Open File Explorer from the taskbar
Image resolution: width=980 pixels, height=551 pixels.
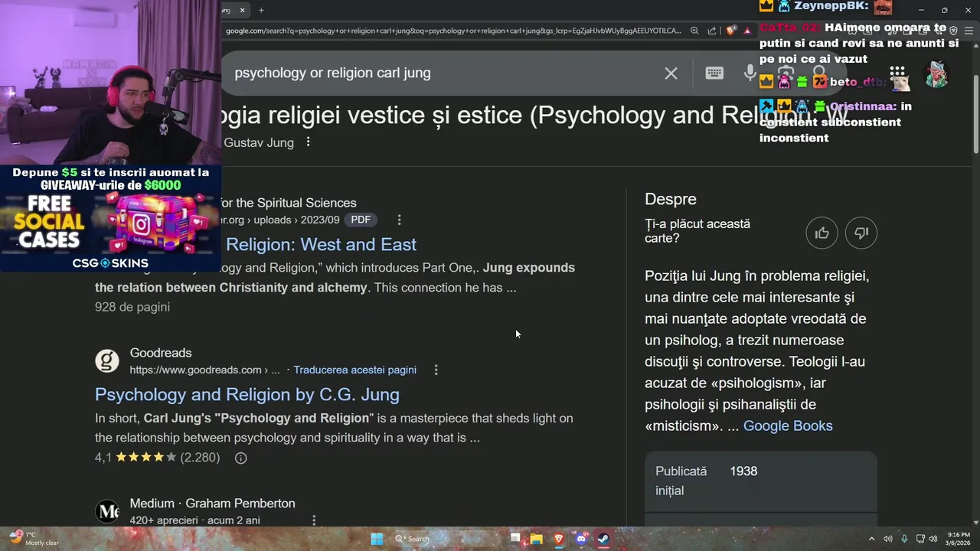click(x=537, y=539)
